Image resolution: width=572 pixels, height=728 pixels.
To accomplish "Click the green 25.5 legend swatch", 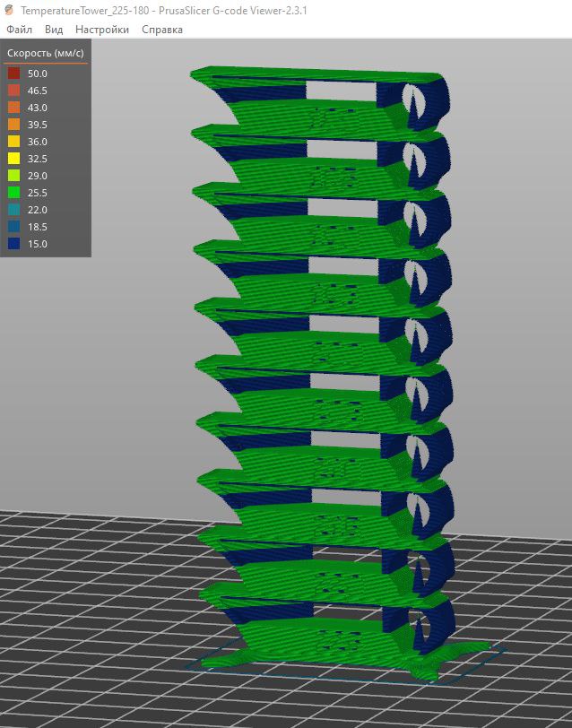I will pyautogui.click(x=14, y=193).
